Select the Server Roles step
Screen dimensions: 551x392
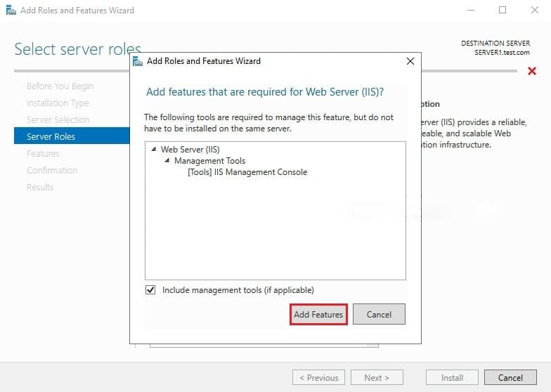(x=72, y=136)
